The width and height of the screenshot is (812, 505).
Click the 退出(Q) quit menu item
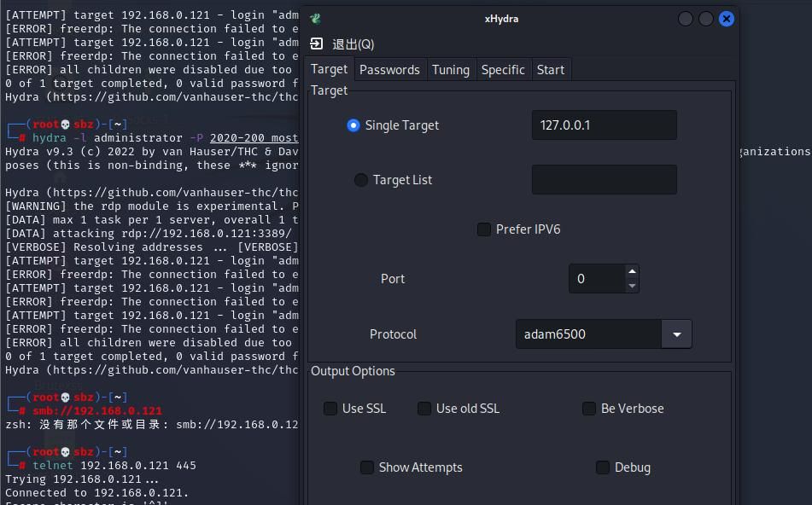pos(342,44)
